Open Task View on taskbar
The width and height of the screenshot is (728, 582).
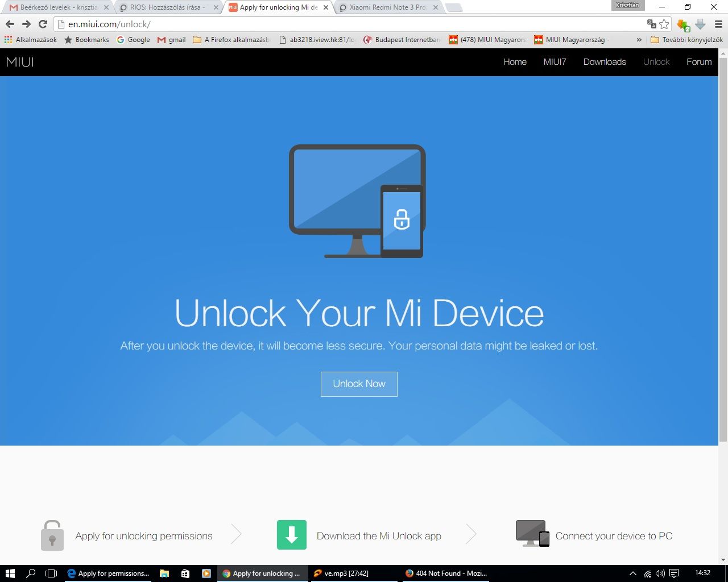point(51,573)
